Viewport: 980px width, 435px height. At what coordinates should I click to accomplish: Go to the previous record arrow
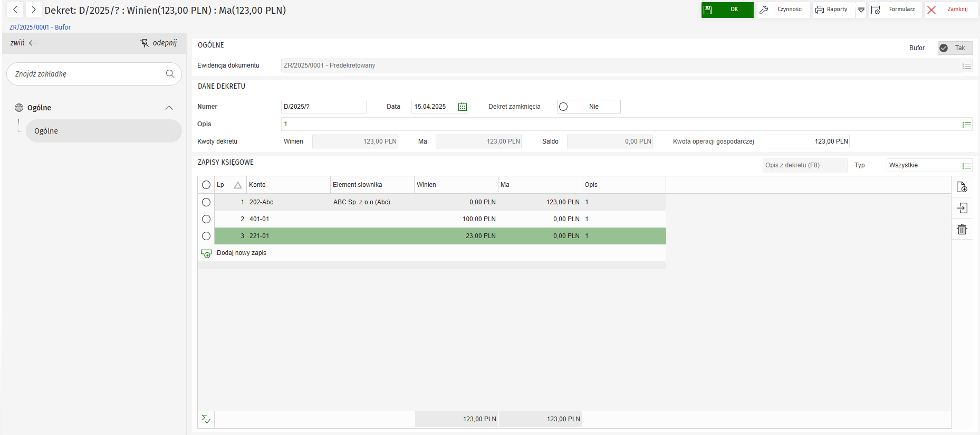pyautogui.click(x=15, y=10)
